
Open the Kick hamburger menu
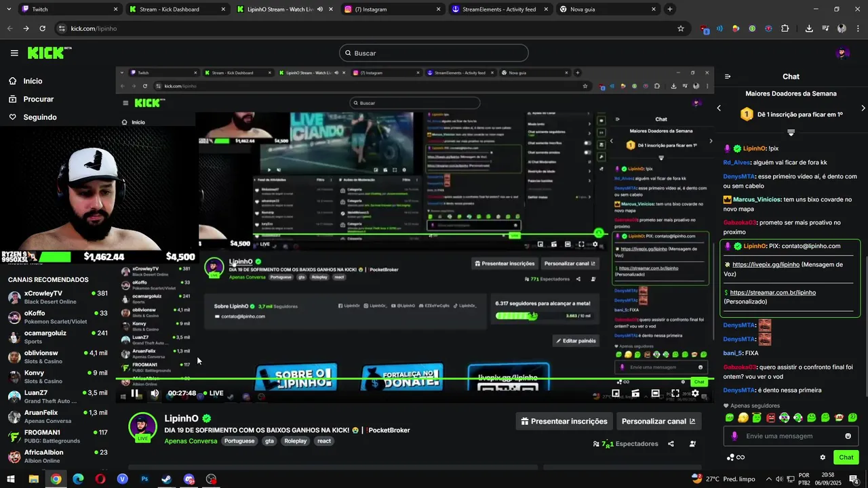coord(14,53)
